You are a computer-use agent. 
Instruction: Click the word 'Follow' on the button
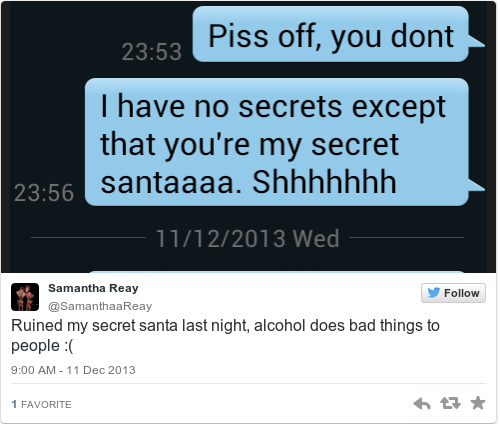pyautogui.click(x=462, y=293)
